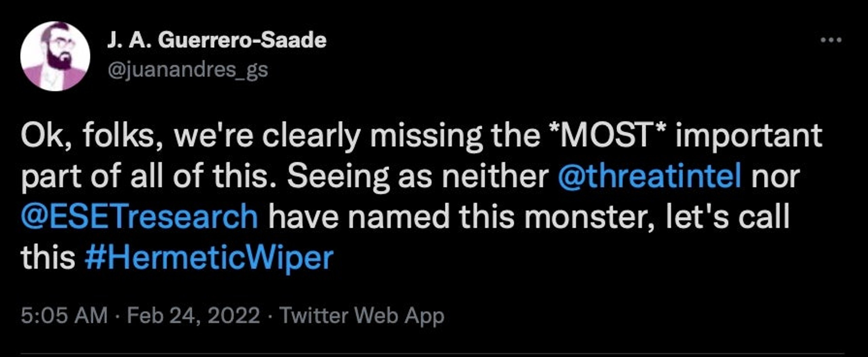Screen dimensions: 868x357
Task: Open the Twitter Web App source label
Action: pyautogui.click(x=361, y=316)
